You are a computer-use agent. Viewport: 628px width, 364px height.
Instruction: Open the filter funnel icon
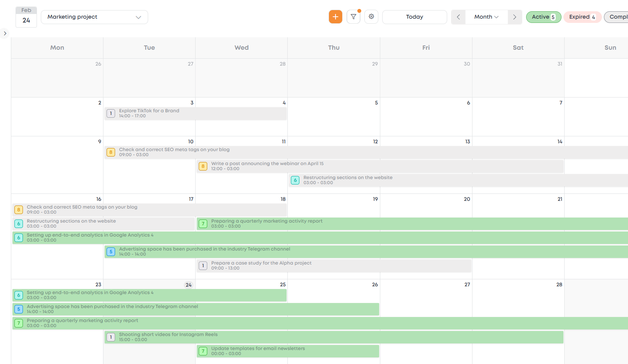pos(353,17)
